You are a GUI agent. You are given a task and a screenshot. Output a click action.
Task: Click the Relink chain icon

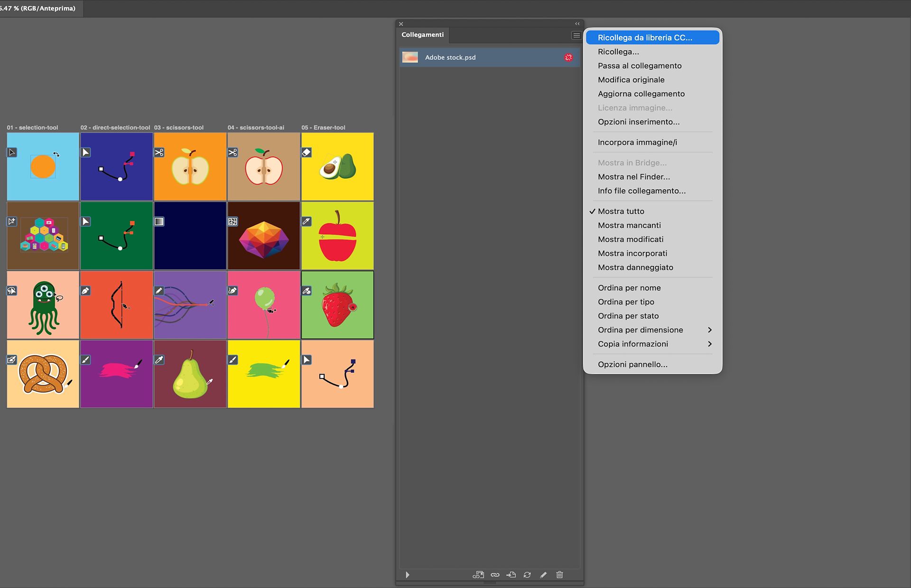pos(495,575)
